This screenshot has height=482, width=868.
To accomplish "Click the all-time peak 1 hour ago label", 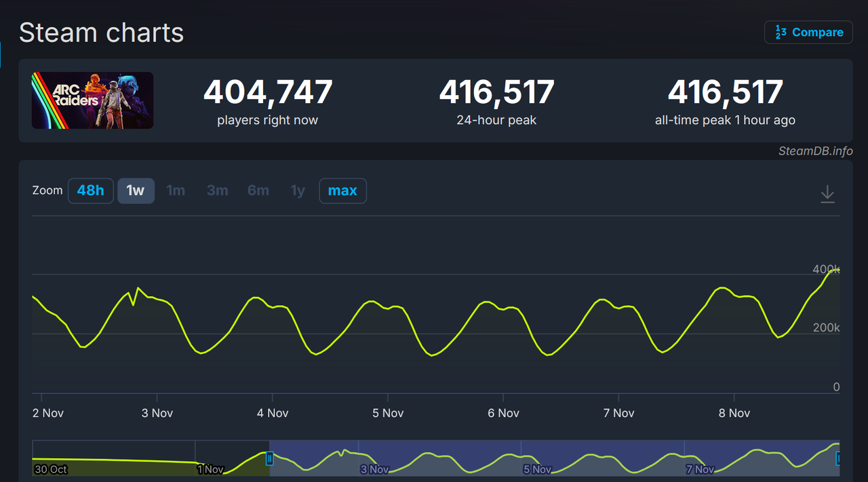I will coord(725,120).
